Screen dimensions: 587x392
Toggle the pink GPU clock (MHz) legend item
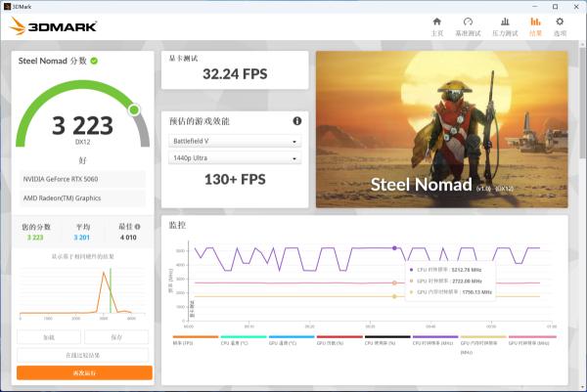(x=531, y=340)
